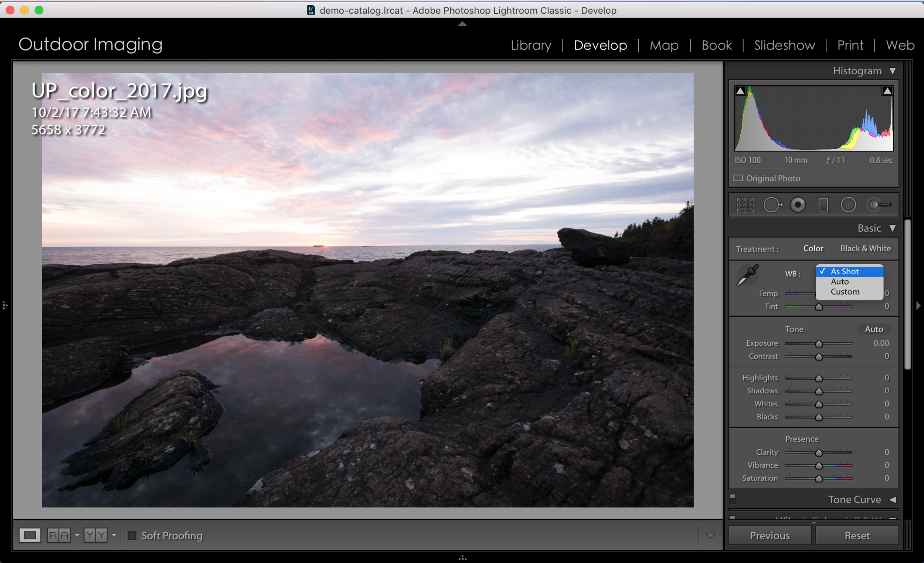Select the Graduated Filter tool
Viewport: 924px width, 563px height.
pyautogui.click(x=823, y=205)
